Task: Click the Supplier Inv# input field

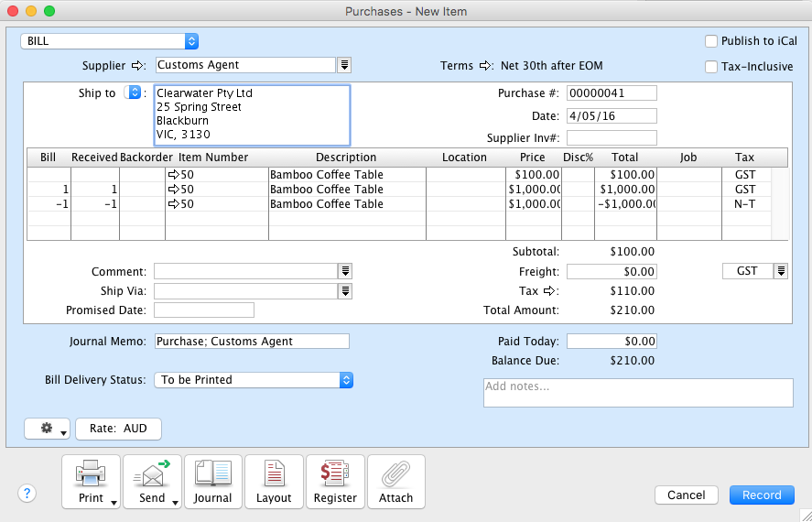Action: click(612, 138)
